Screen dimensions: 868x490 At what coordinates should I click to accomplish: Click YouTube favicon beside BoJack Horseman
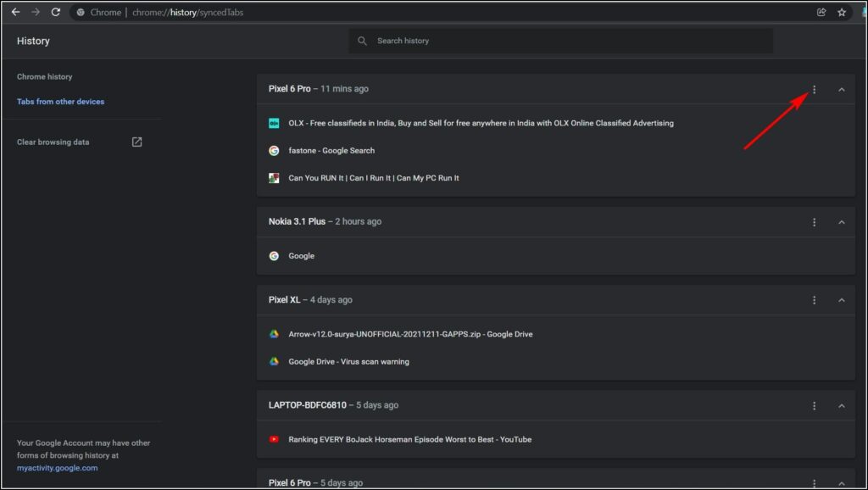click(274, 440)
